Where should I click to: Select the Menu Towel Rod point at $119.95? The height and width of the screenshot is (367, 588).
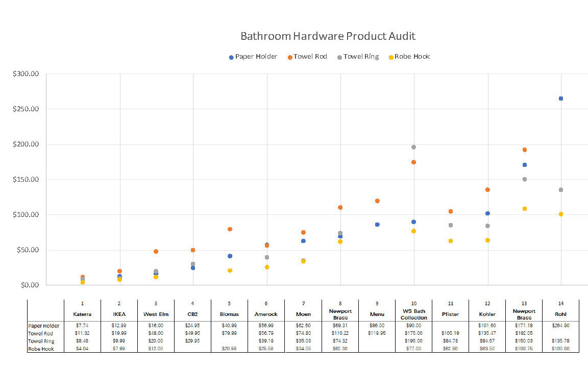pyautogui.click(x=377, y=201)
